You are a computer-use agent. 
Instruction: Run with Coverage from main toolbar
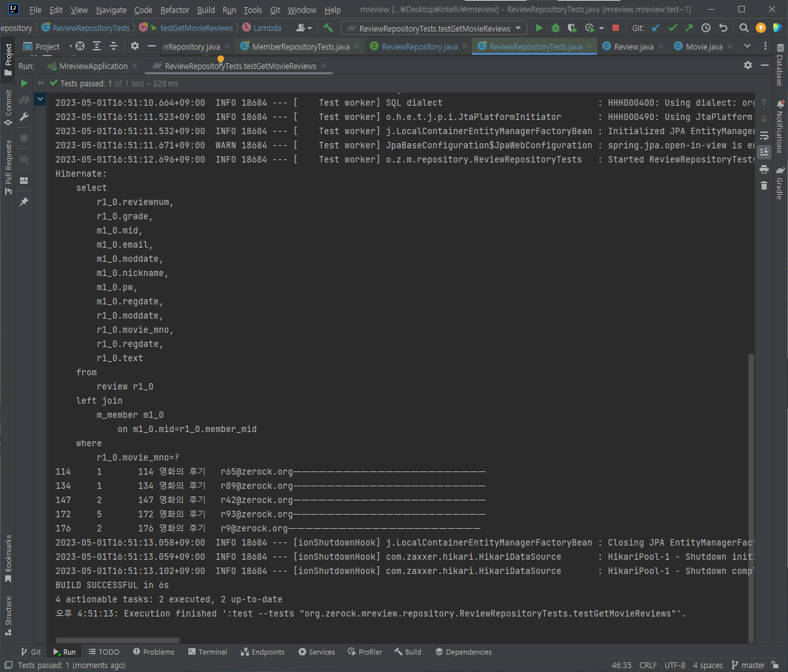click(572, 28)
